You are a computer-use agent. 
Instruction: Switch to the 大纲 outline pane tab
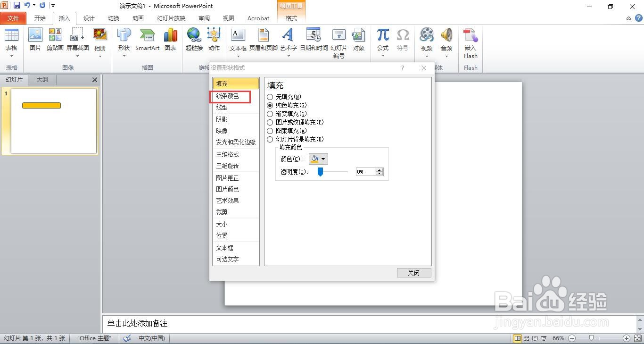click(x=42, y=80)
